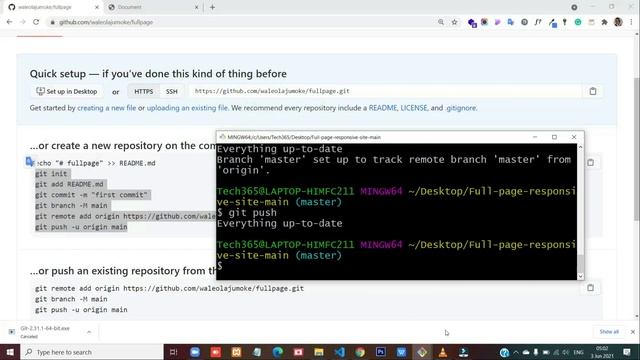Screen dimensions: 640x360
Task: Click the 'git init' command line
Action: tap(51, 173)
